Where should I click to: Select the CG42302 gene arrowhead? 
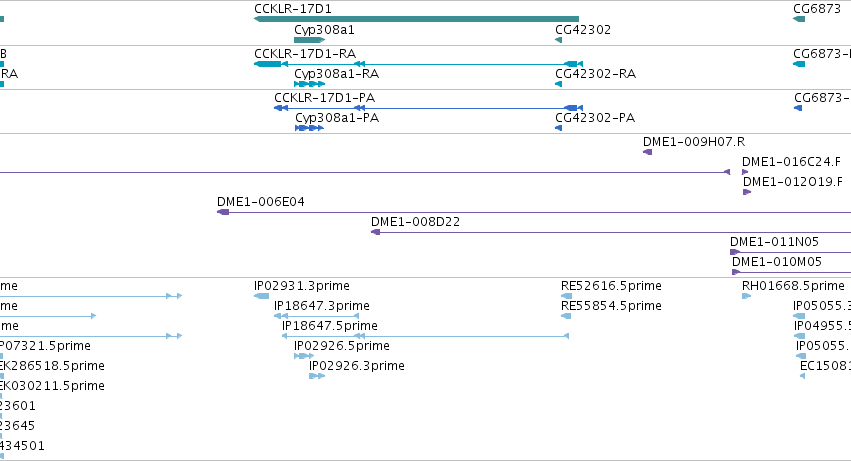[x=558, y=40]
